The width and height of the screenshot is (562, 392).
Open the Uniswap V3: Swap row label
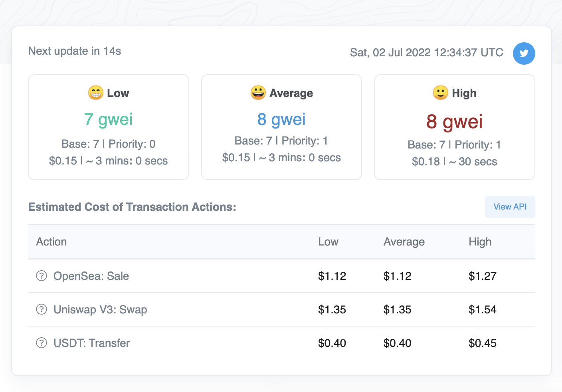coord(100,309)
